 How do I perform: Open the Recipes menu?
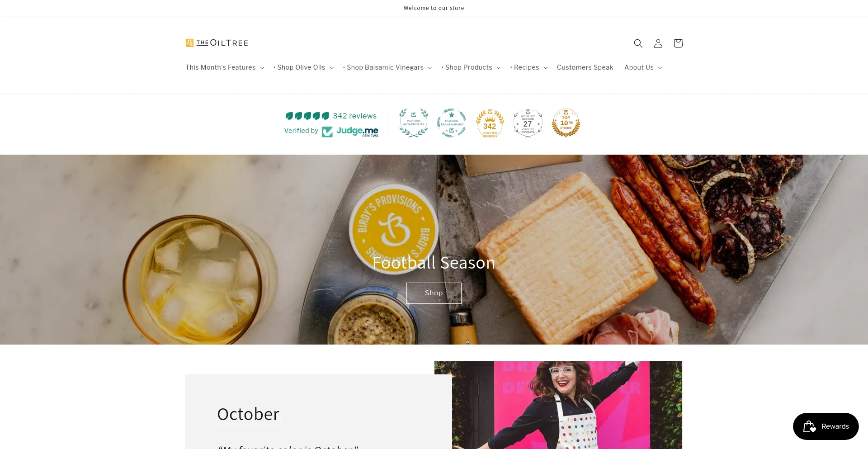[x=529, y=67]
